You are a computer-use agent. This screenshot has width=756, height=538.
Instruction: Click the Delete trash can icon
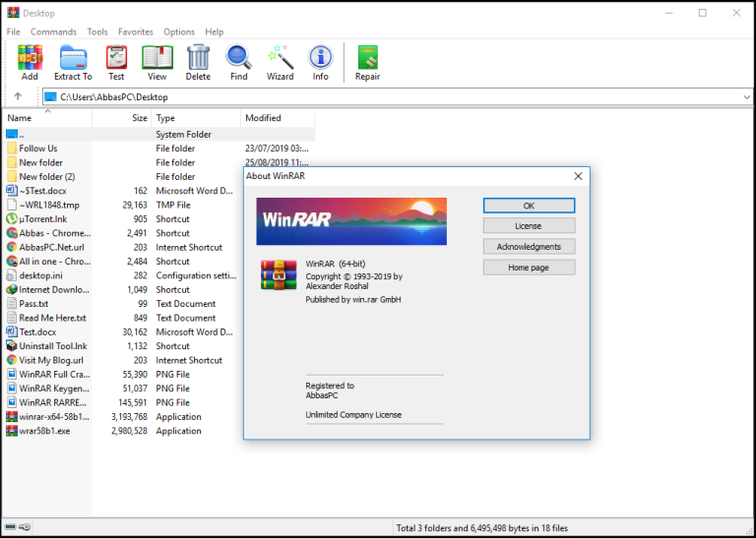(198, 61)
